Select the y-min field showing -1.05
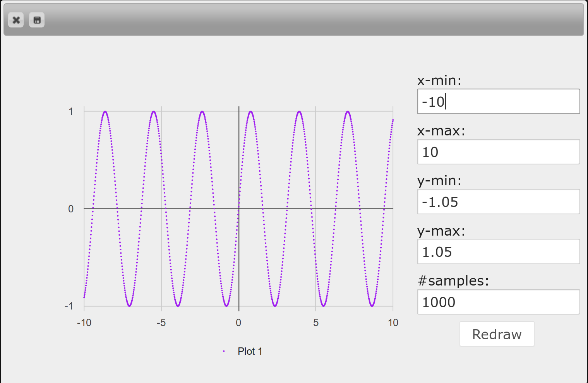The image size is (588, 383). click(x=498, y=202)
